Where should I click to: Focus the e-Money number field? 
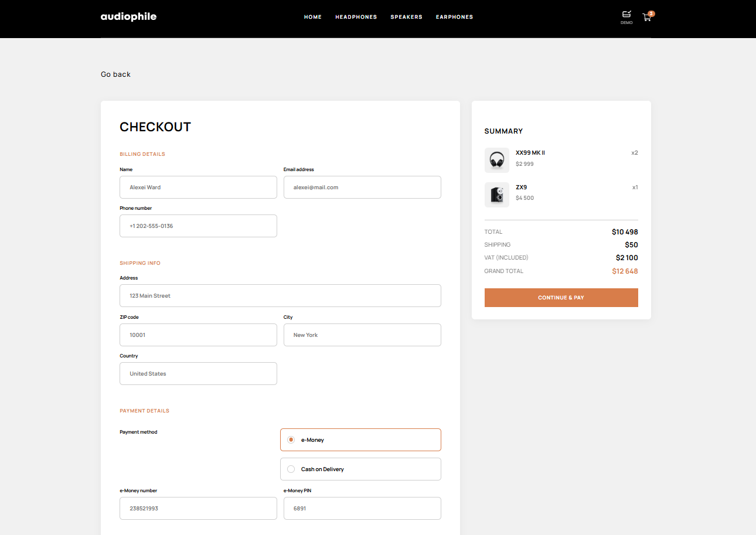coord(198,508)
